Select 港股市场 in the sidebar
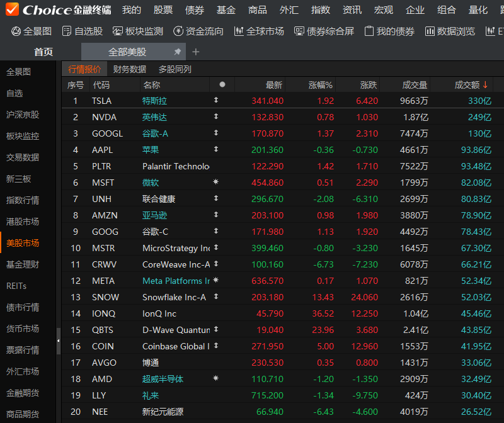The width and height of the screenshot is (504, 423). [x=23, y=222]
